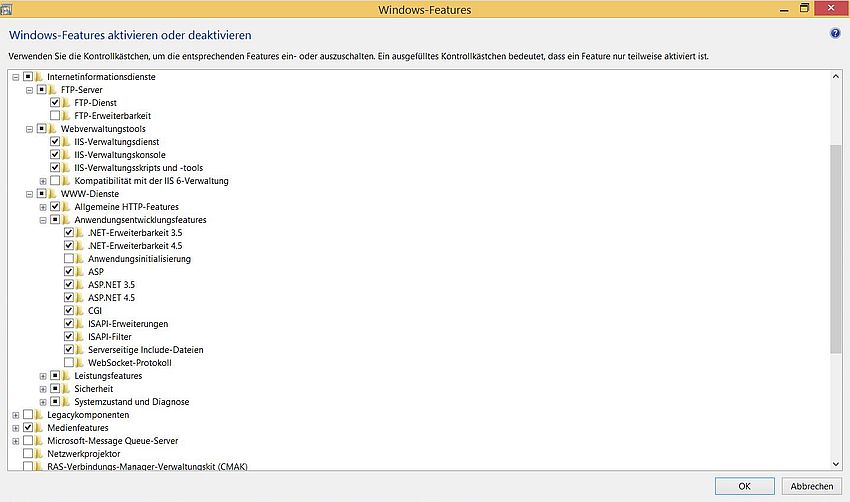Collapse the Internetinformationsdienste tree node
Image resolution: width=850 pixels, height=502 pixels.
point(16,77)
